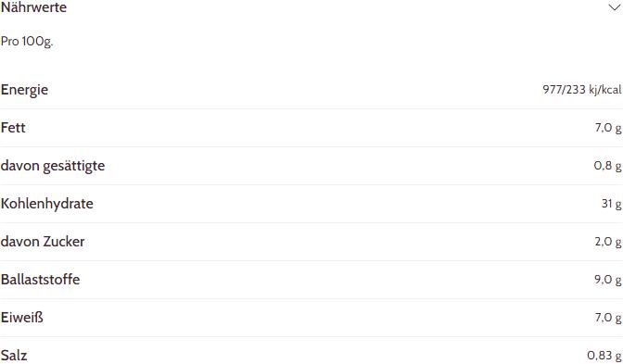Click the Kohlenhydrate row label
Screen dimensions: 623x364
(47, 204)
